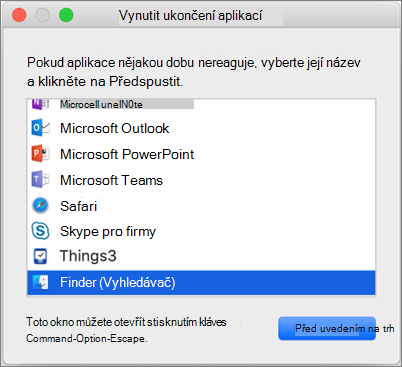The width and height of the screenshot is (402, 367).
Task: Select Microsoft Outlook in the list
Action: tap(201, 128)
